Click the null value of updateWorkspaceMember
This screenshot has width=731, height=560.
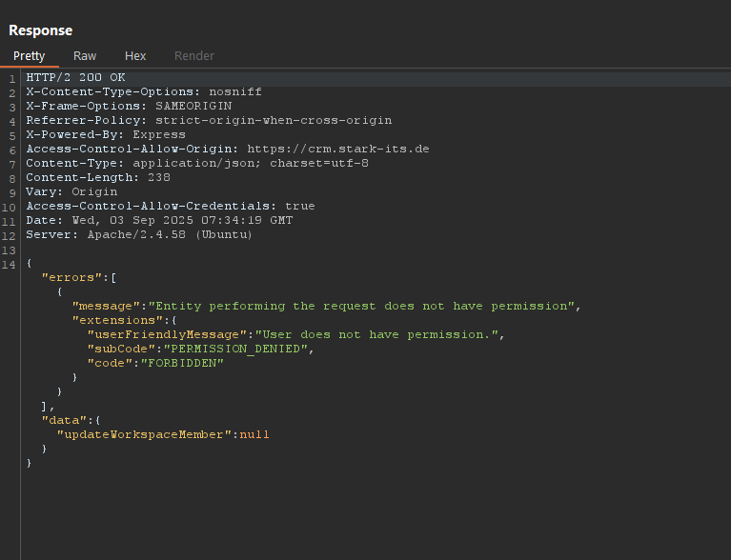coord(254,434)
